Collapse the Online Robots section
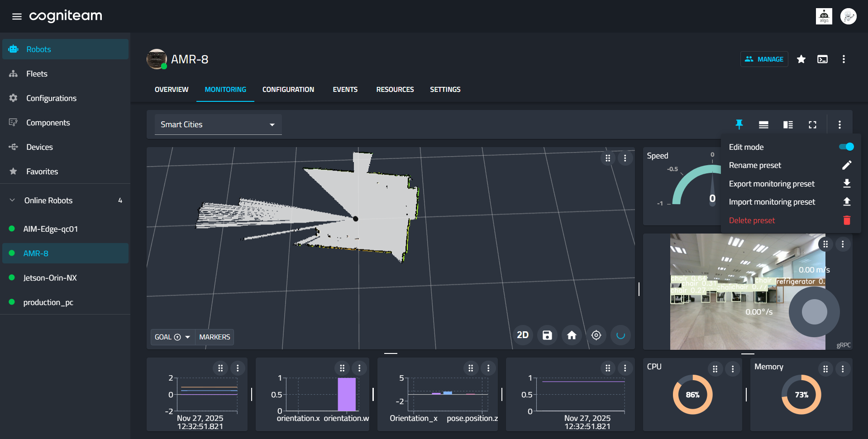The width and height of the screenshot is (868, 439). point(12,200)
